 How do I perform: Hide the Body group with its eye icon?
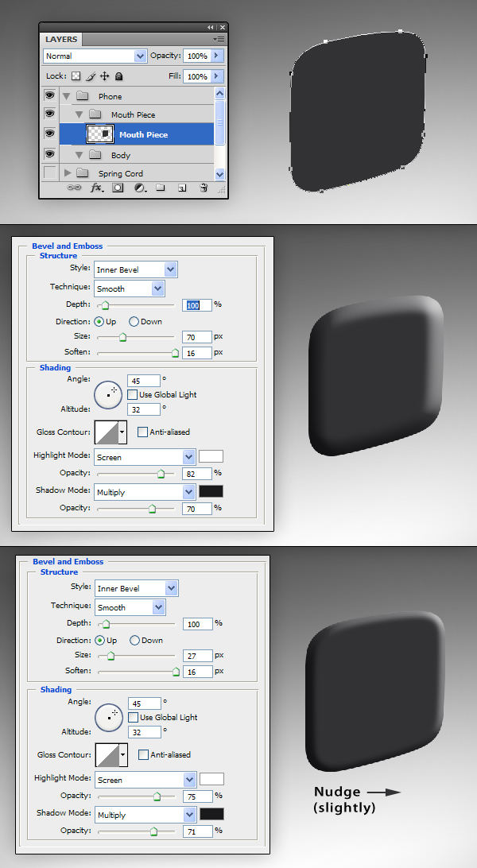[x=50, y=153]
